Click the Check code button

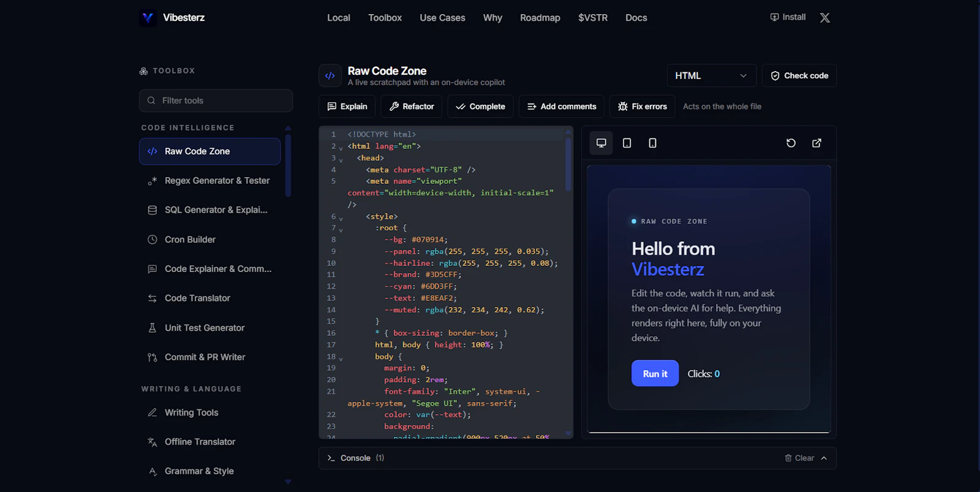point(799,76)
